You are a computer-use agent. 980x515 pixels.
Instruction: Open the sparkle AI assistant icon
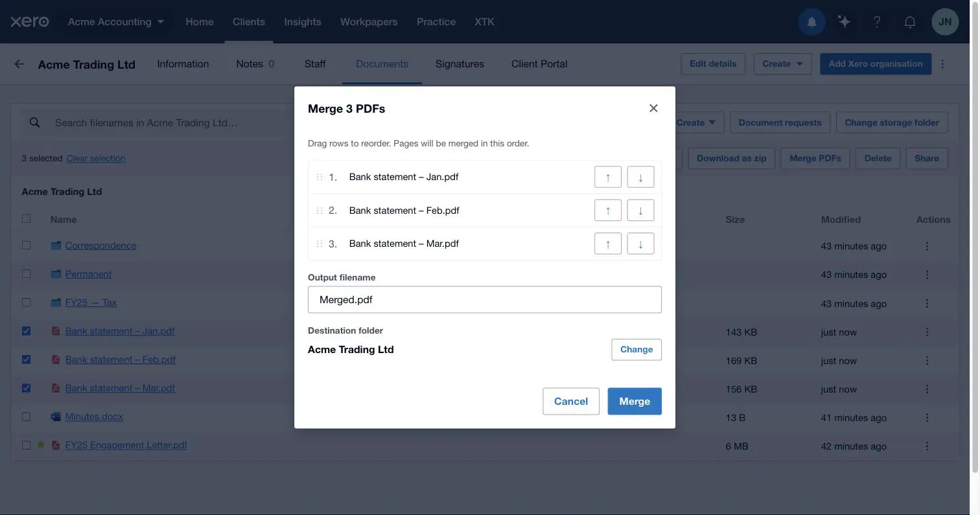point(844,22)
